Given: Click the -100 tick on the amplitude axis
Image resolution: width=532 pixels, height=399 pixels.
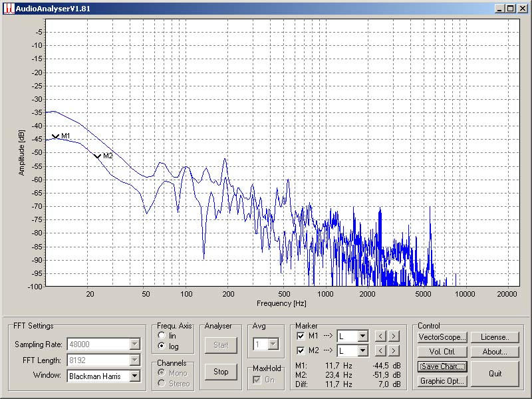Looking at the screenshot, I should tap(35, 287).
